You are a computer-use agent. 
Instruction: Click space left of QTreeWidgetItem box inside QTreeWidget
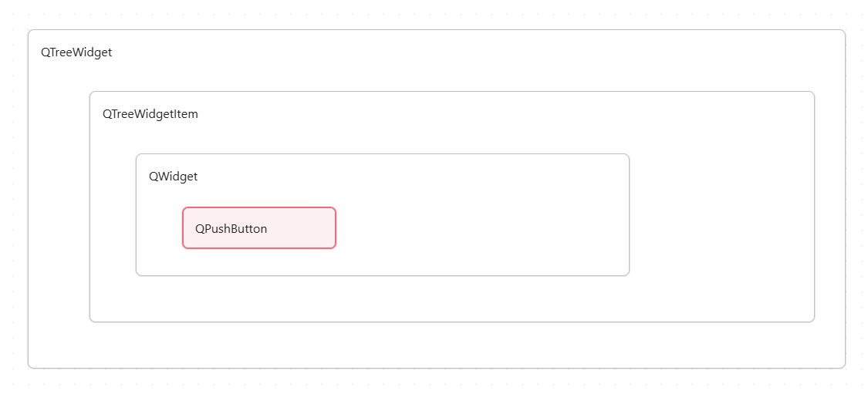click(x=59, y=208)
